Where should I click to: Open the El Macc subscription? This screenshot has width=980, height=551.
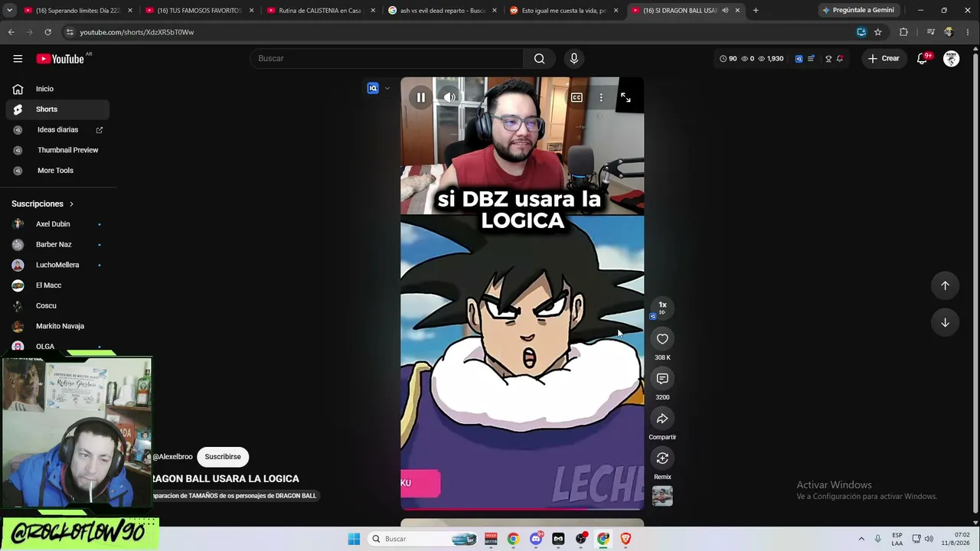click(x=57, y=285)
